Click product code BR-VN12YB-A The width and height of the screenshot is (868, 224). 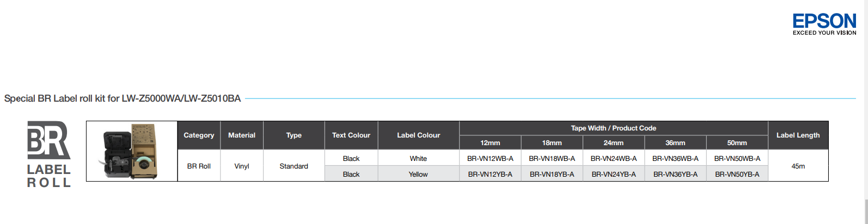(490, 175)
